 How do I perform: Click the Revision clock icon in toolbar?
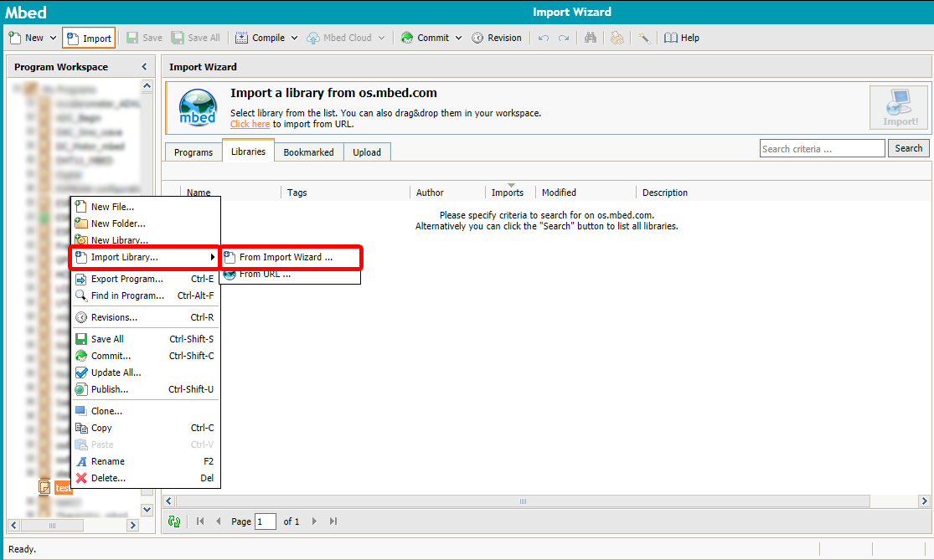point(477,38)
